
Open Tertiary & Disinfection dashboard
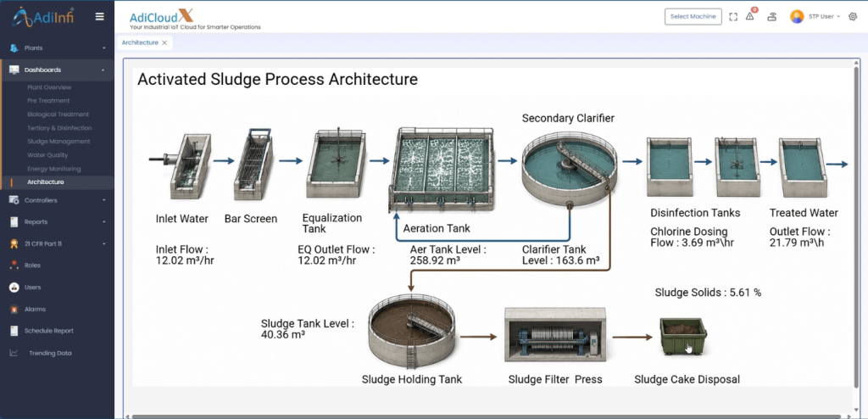(x=59, y=128)
